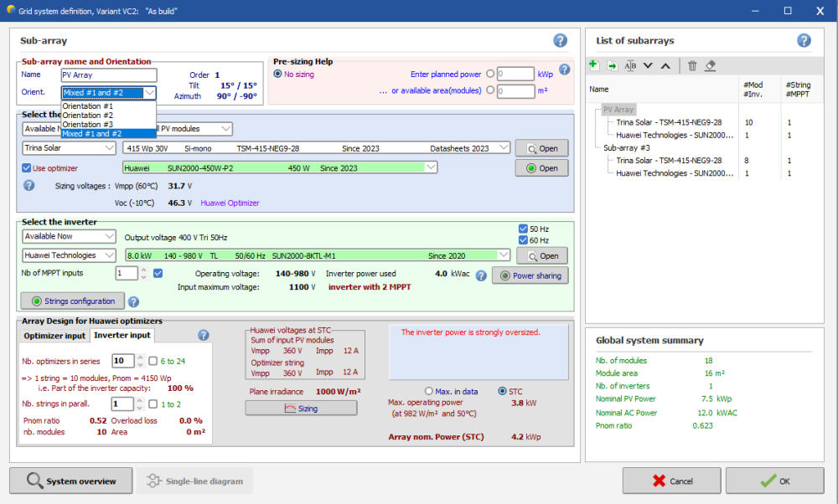This screenshot has height=504, width=838.
Task: Move the subarray down in list
Action: click(x=648, y=65)
